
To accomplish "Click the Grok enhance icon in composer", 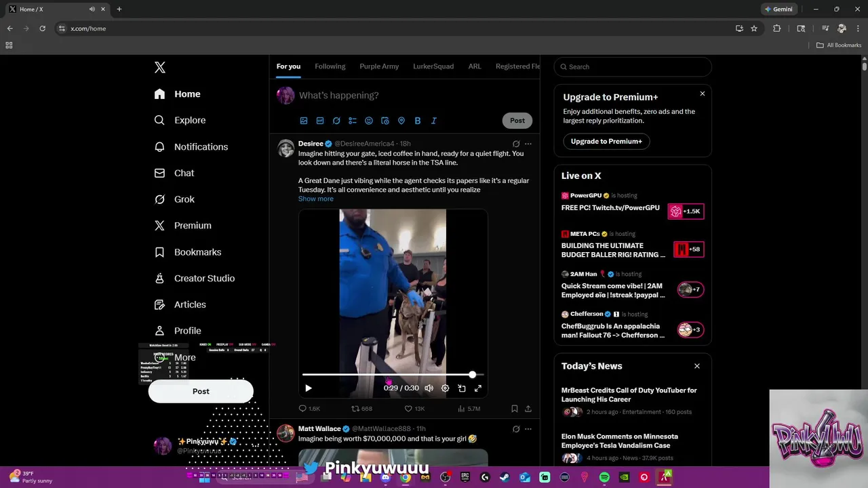I will click(336, 121).
